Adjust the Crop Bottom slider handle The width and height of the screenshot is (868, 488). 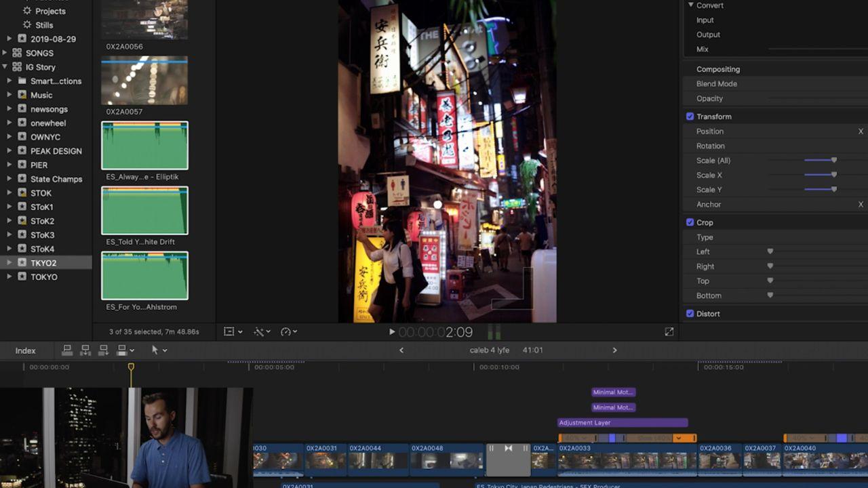click(x=770, y=296)
